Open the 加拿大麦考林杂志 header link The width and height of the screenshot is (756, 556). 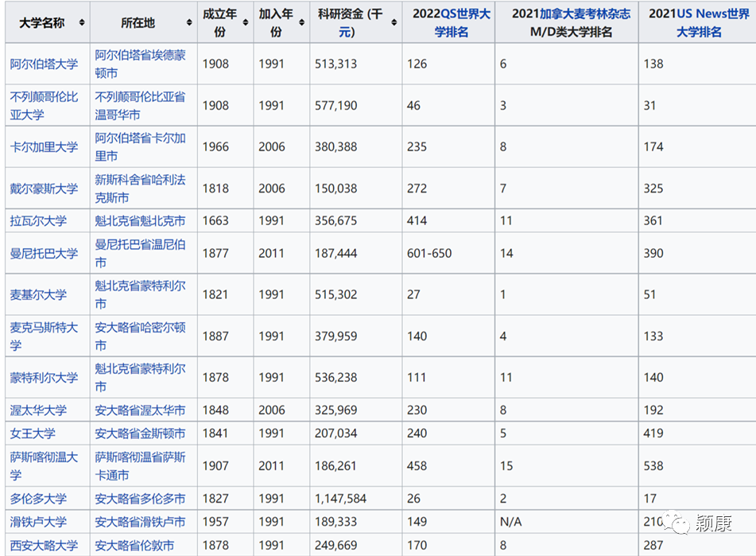585,14
